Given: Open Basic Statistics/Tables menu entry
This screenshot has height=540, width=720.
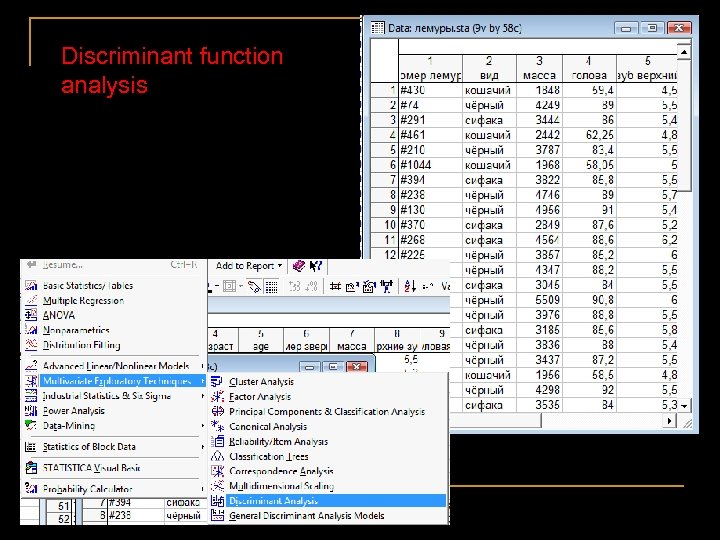Looking at the screenshot, I should tap(88, 286).
